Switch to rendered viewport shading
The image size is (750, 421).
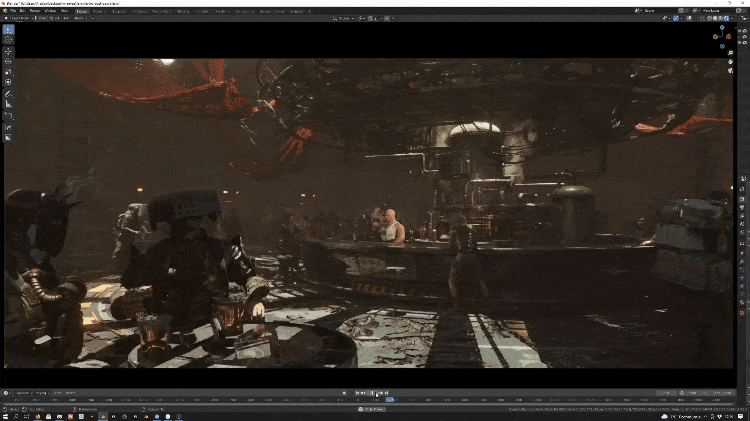click(x=727, y=18)
